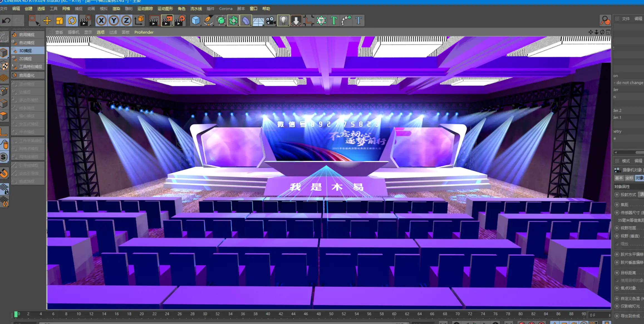Screen dimensions: 644x324
Task: Click the Undo arrow icon
Action: (x=6, y=21)
